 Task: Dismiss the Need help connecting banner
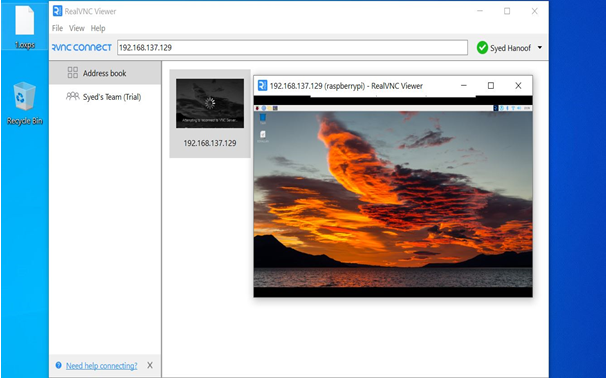[x=150, y=365]
